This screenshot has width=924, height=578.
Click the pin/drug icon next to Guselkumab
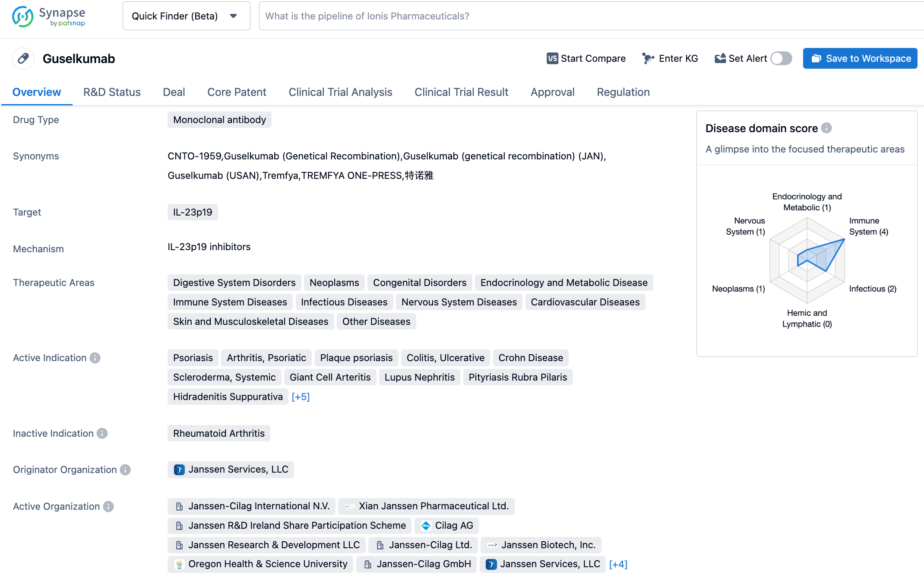23,59
